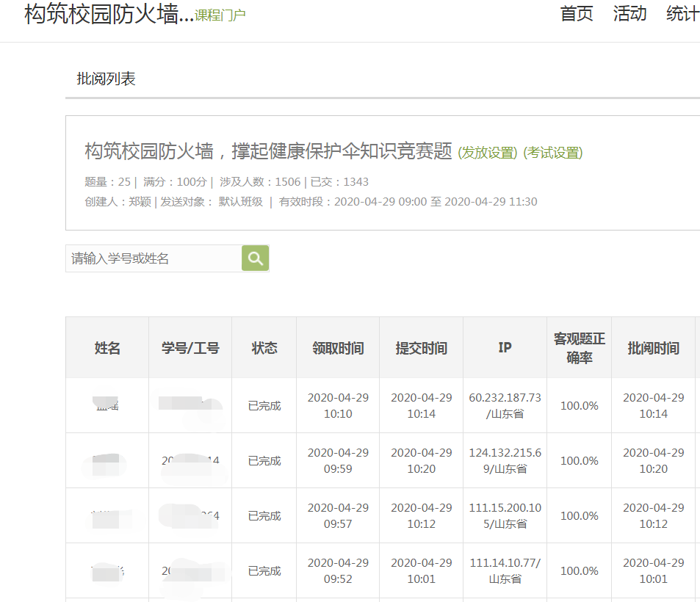Select the 批阅列表 tab

click(x=107, y=79)
